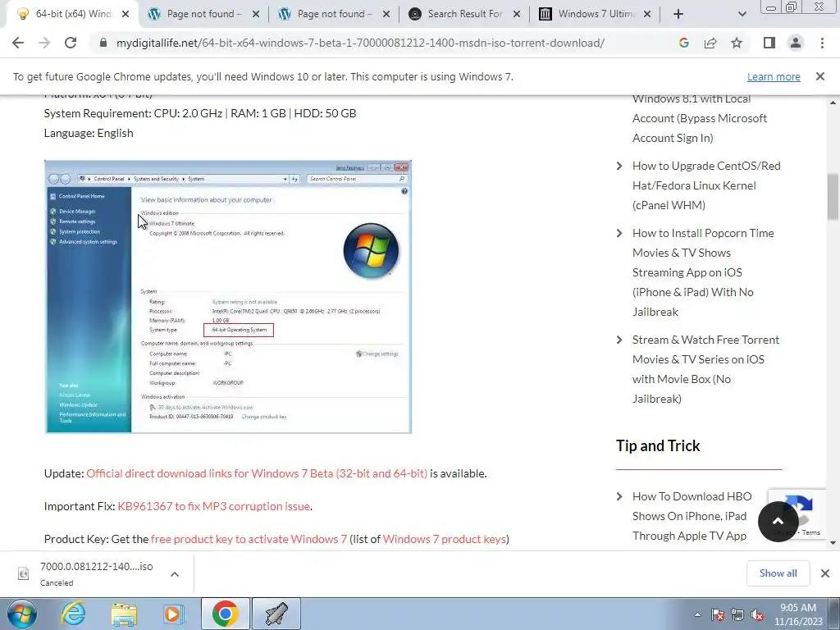Viewport: 840px width, 630px height.
Task: Click the reCAPTCHA badge
Action: [797, 514]
